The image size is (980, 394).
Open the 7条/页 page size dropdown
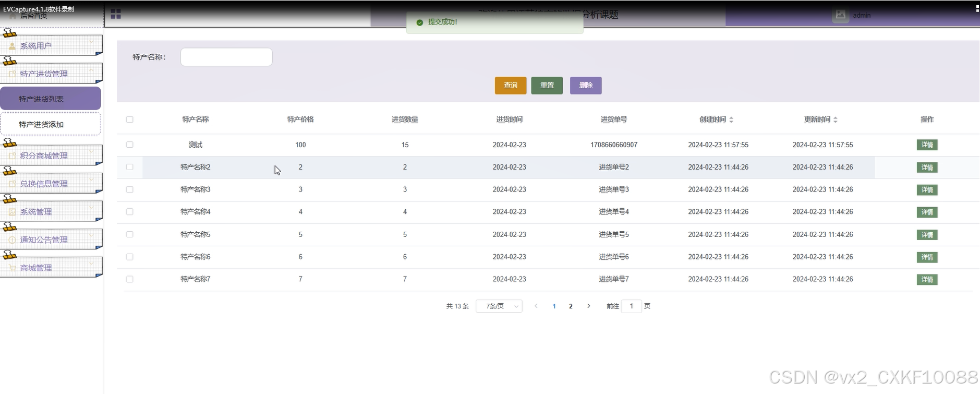[x=499, y=306]
